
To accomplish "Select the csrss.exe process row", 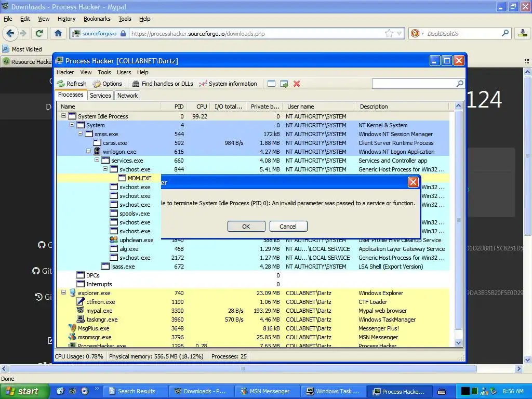I will [253, 143].
